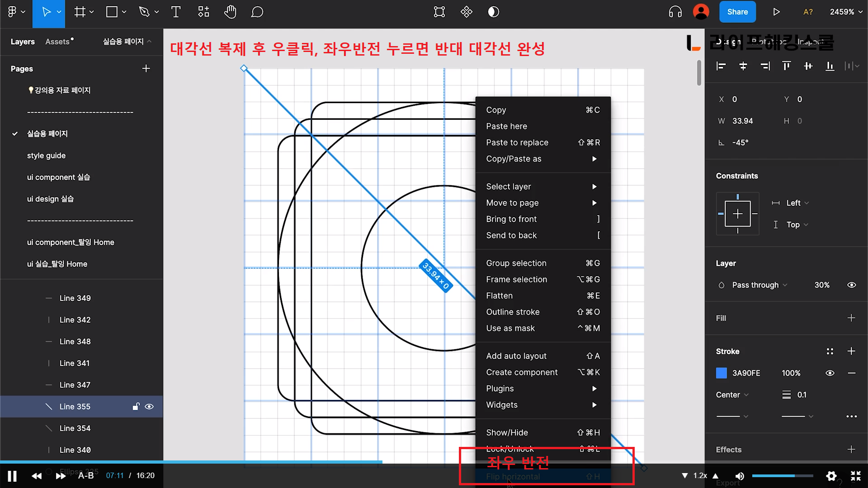Viewport: 868px width, 488px height.
Task: Open the Resources components icon
Action: (203, 12)
